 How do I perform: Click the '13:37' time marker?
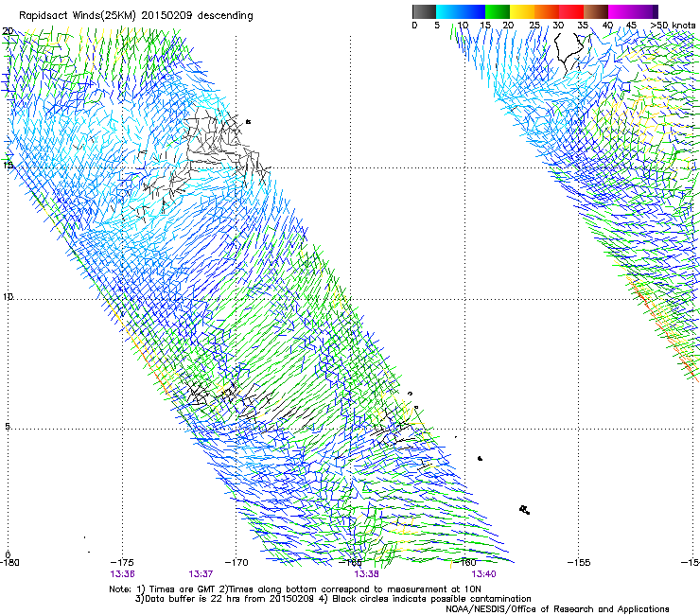click(201, 574)
